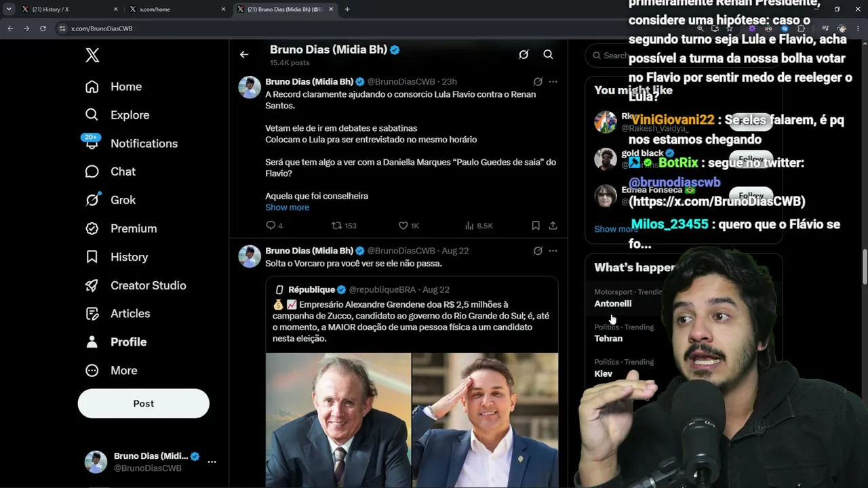Click the search icon in the profile header
Viewport: 868px width, 488px height.
pos(548,55)
